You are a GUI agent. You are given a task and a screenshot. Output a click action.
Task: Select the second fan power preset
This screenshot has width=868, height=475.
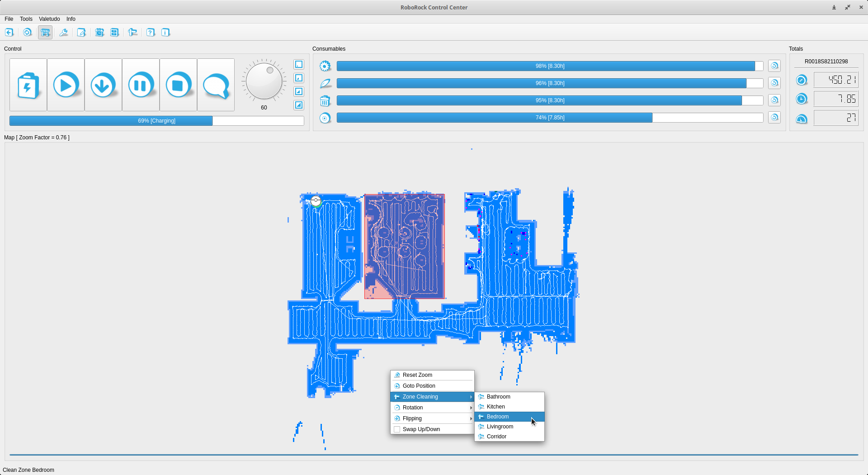click(299, 78)
